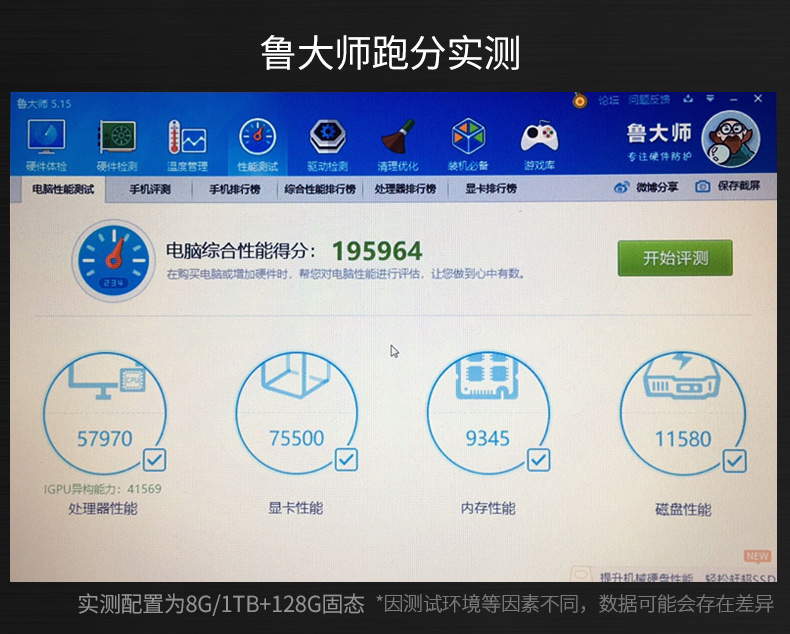The image size is (790, 634).
Task: Click the skin/download icon in title bar
Action: (x=688, y=99)
